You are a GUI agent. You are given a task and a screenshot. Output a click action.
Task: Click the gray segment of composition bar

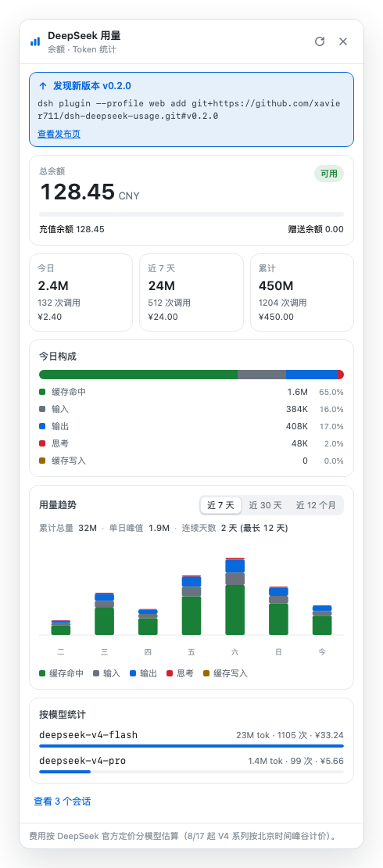[x=262, y=375]
